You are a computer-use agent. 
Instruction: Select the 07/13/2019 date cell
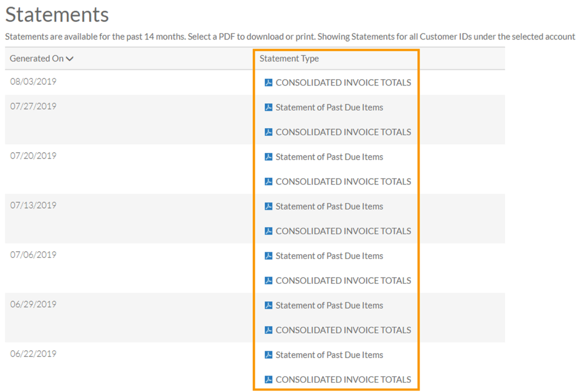tap(33, 205)
